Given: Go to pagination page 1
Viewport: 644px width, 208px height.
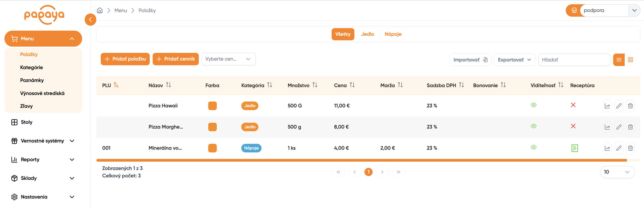Looking at the screenshot, I should (x=368, y=172).
